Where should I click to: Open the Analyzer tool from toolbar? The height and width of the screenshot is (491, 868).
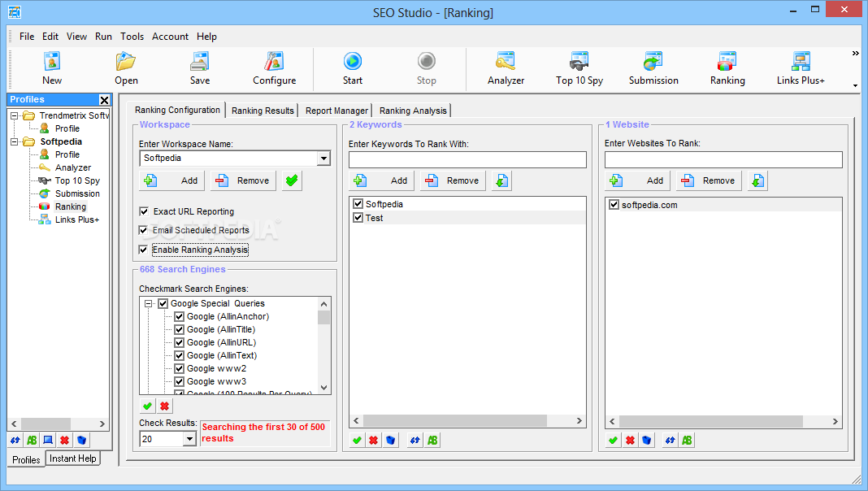(506, 68)
